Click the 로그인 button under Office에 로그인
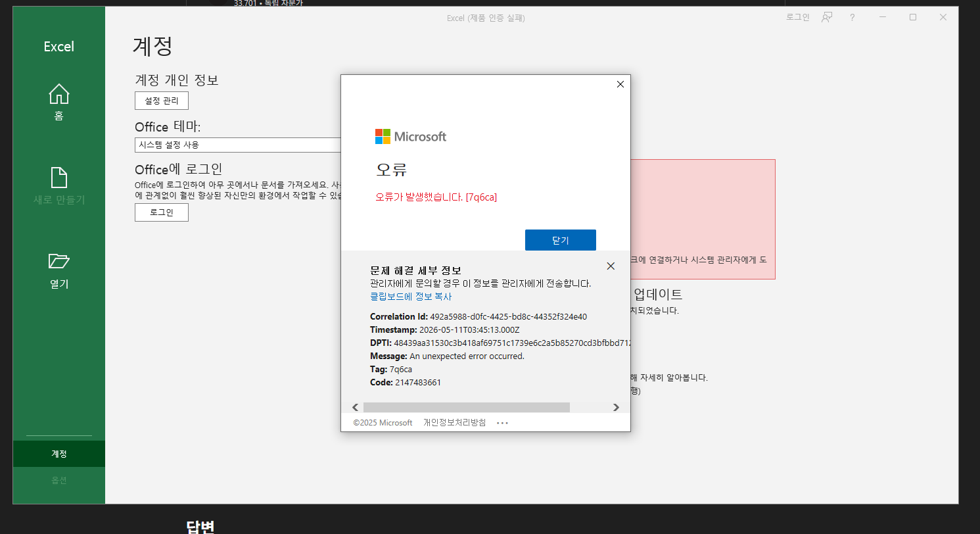This screenshot has width=980, height=534. pyautogui.click(x=162, y=212)
